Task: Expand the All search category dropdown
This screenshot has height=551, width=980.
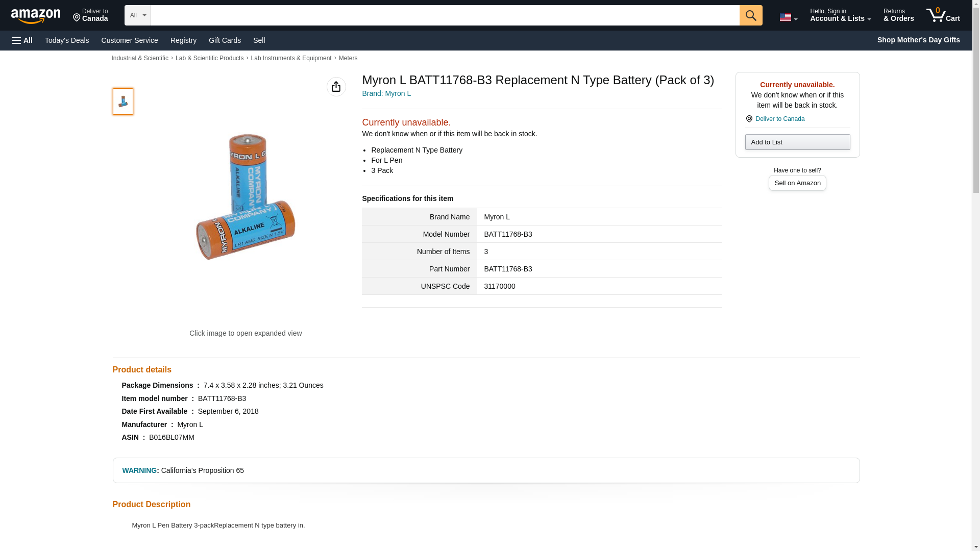Action: [x=137, y=15]
